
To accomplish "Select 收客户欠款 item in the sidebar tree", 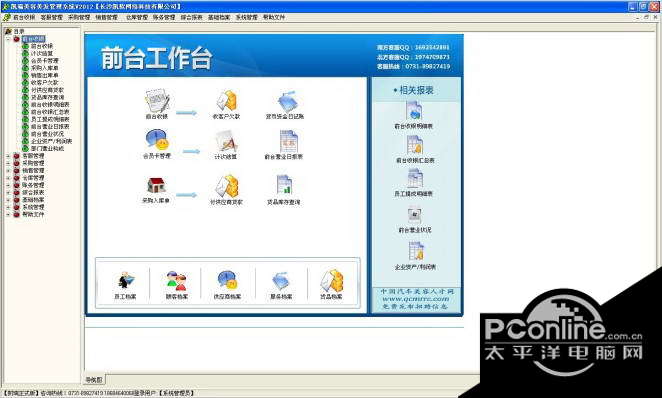I will pos(44,83).
